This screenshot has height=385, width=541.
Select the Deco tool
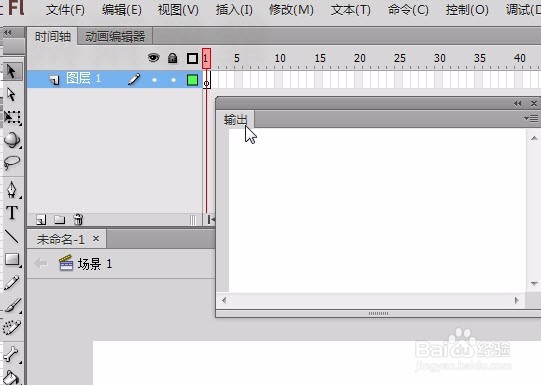coord(12,328)
